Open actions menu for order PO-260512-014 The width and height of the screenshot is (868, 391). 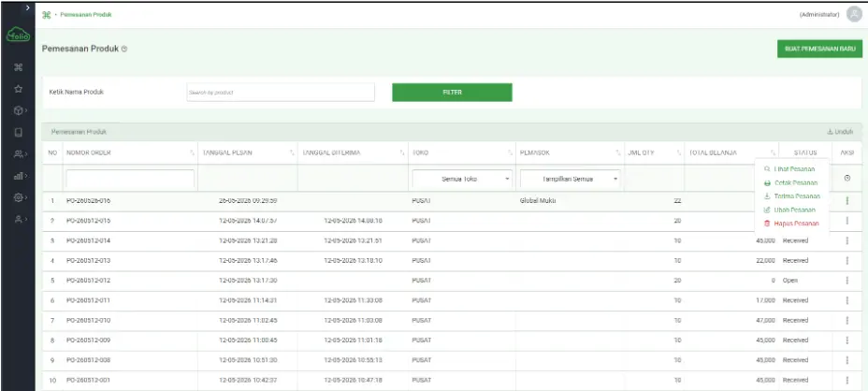tap(847, 241)
